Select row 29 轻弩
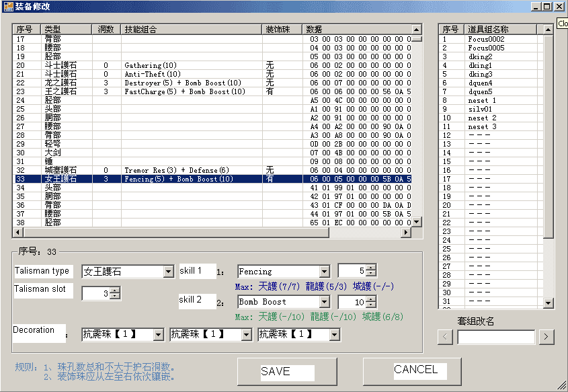The image size is (568, 392). pyautogui.click(x=212, y=144)
